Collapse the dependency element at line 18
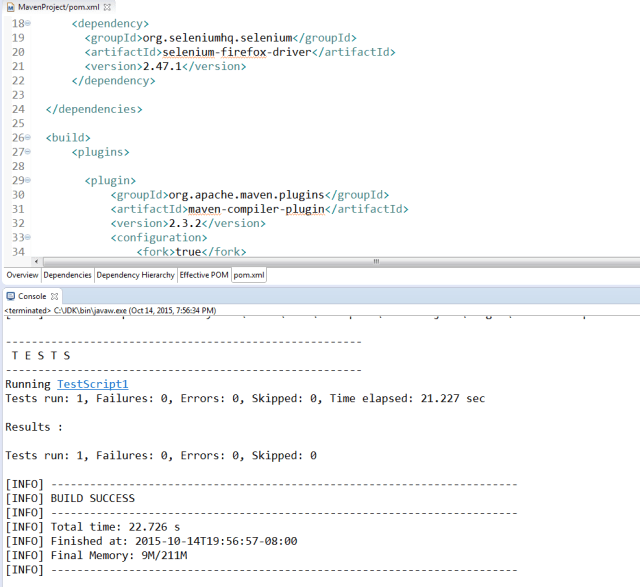 [x=27, y=22]
